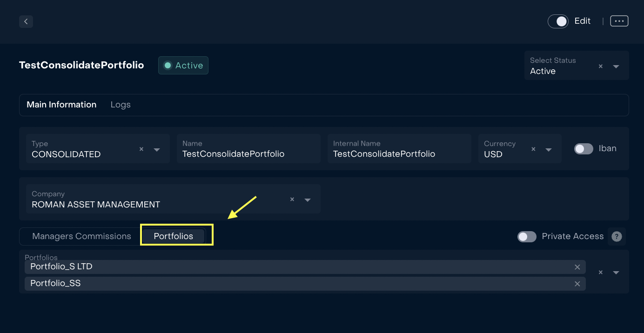Open the Managers Commissions tab
Screen dimensions: 644x333
(81, 236)
